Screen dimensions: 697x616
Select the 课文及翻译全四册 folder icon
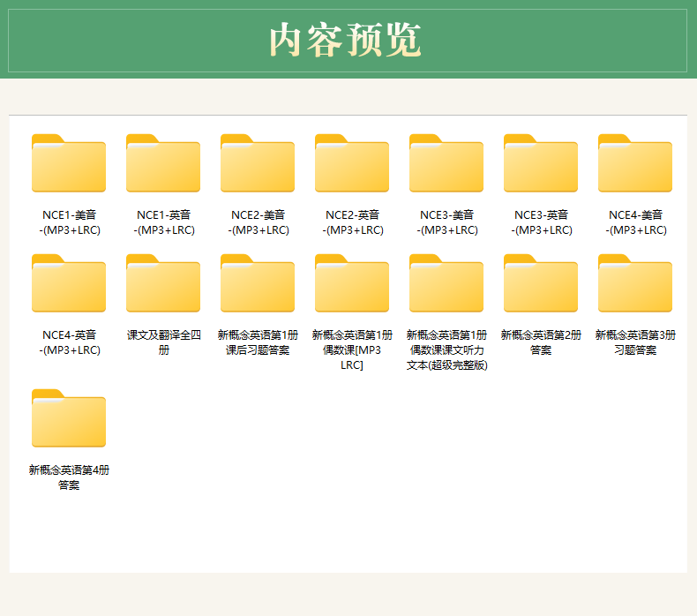(x=163, y=283)
